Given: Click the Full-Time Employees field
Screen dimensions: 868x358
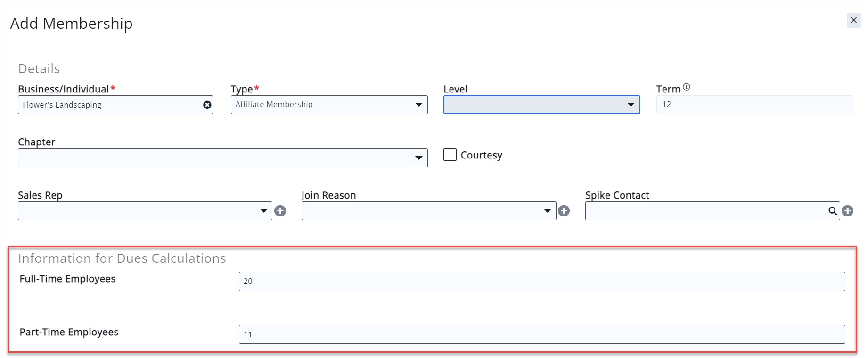Looking at the screenshot, I should click(541, 281).
